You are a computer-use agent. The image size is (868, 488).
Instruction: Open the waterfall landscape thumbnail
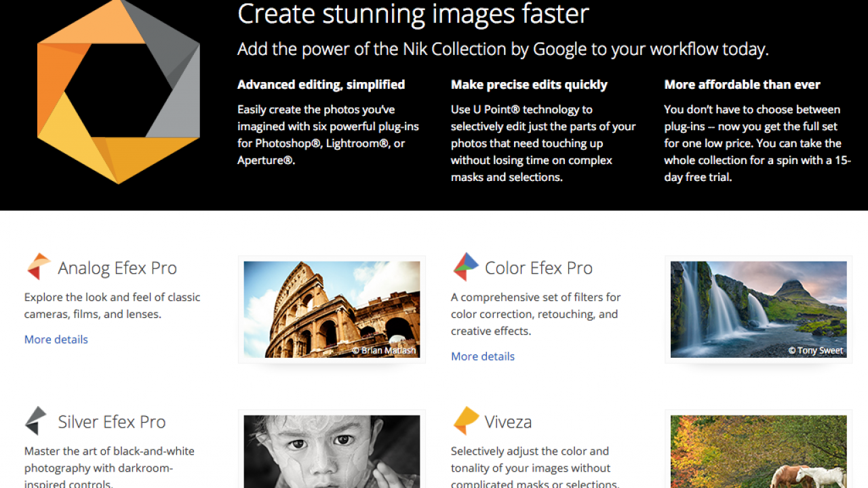[758, 309]
